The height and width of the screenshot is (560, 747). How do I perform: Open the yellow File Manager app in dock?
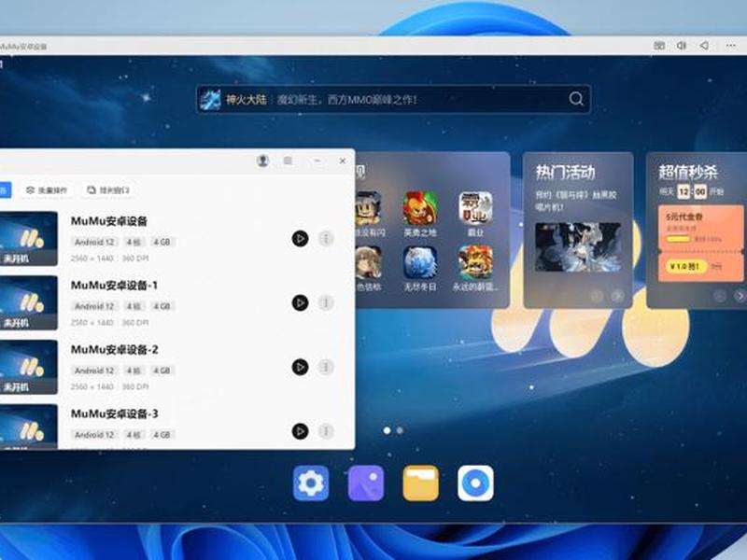point(421,483)
